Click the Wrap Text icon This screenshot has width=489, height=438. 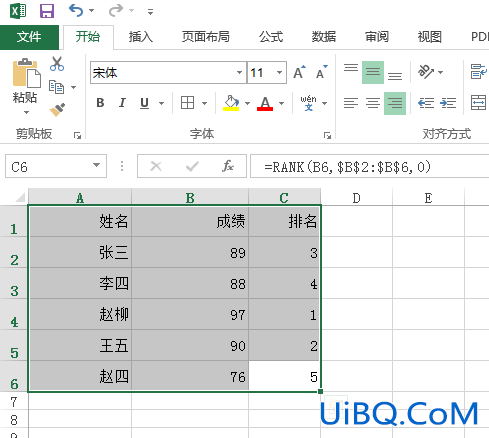tap(479, 72)
